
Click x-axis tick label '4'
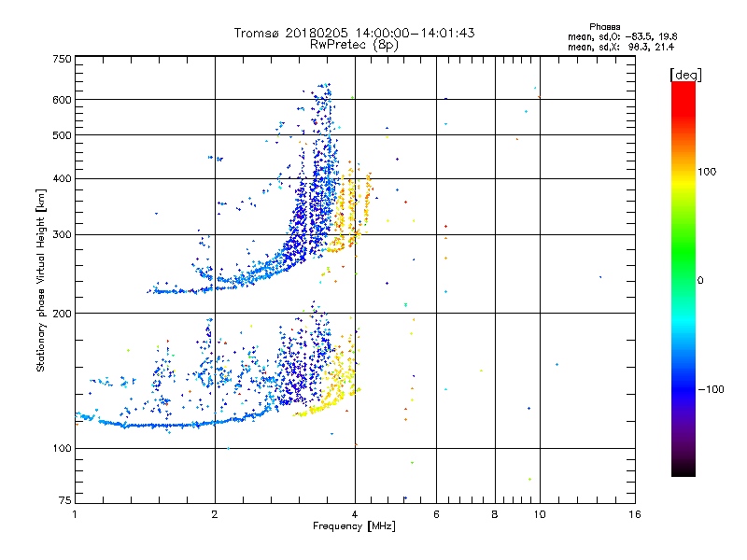[355, 514]
